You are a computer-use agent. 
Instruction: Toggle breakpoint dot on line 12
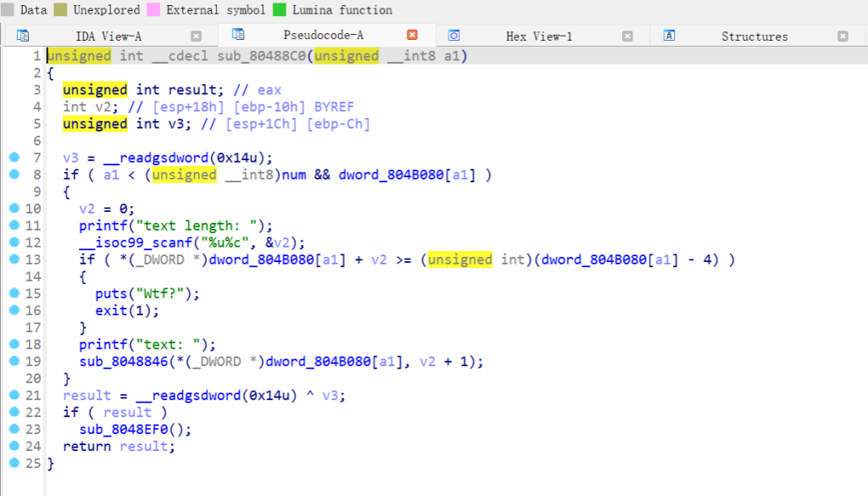pos(14,242)
